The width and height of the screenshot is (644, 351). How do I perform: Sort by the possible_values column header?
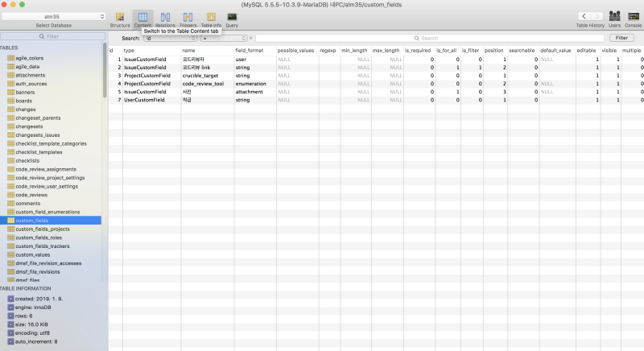(x=297, y=51)
